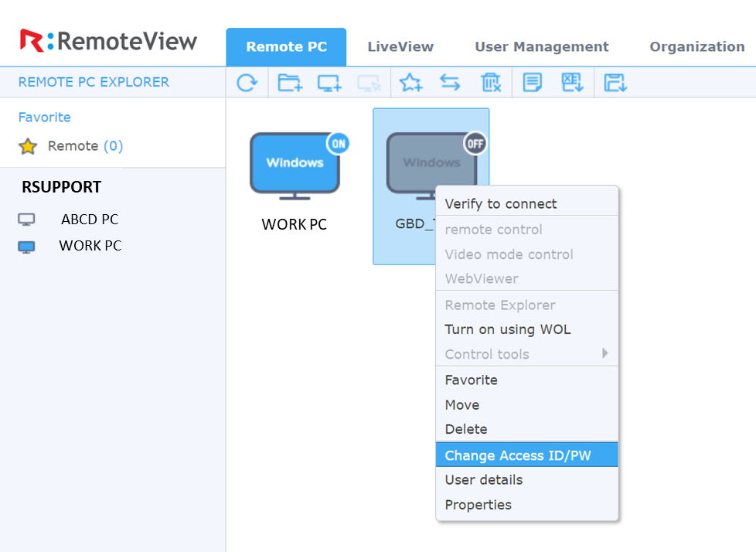Select Turn on using WOL
This screenshot has width=756, height=552.
526,329
